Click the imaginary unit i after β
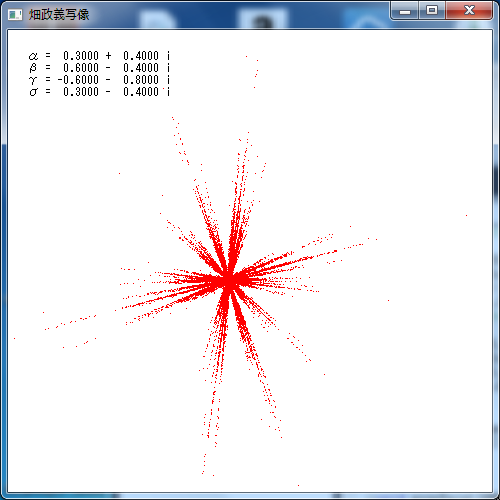Image resolution: width=500 pixels, height=500 pixels. [x=168, y=68]
